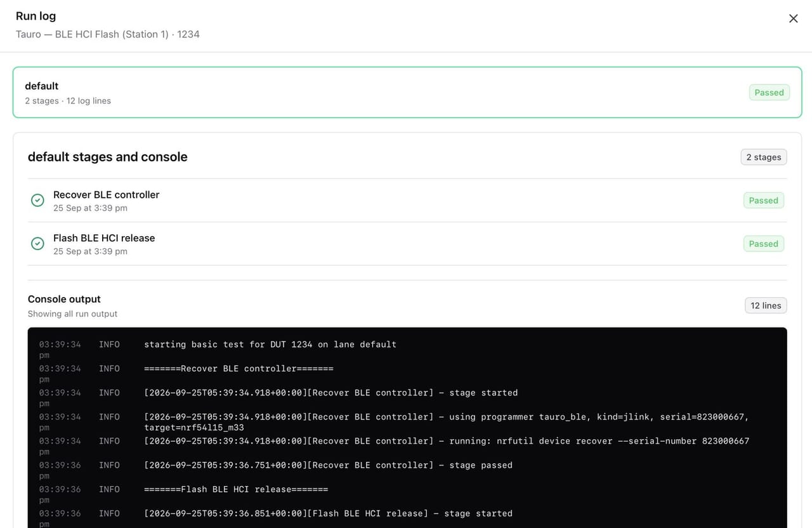
Task: Click the check icon beside Recover BLE controller
Action: click(x=37, y=201)
